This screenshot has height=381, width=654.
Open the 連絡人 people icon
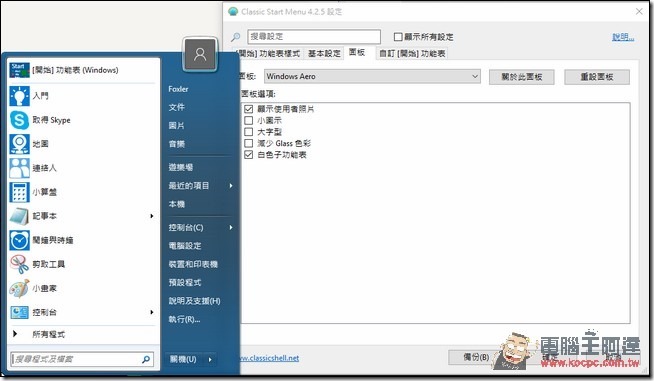coord(19,168)
